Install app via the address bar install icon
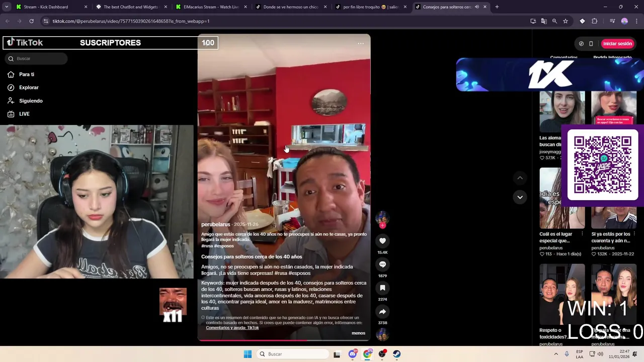The height and width of the screenshot is (362, 644). 533,21
